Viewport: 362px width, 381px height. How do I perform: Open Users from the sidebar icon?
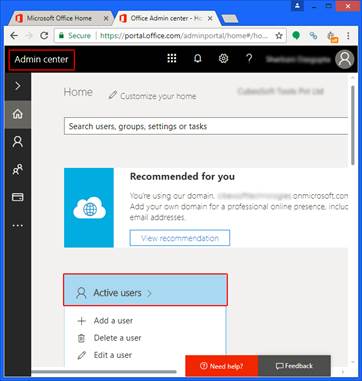pyautogui.click(x=18, y=142)
